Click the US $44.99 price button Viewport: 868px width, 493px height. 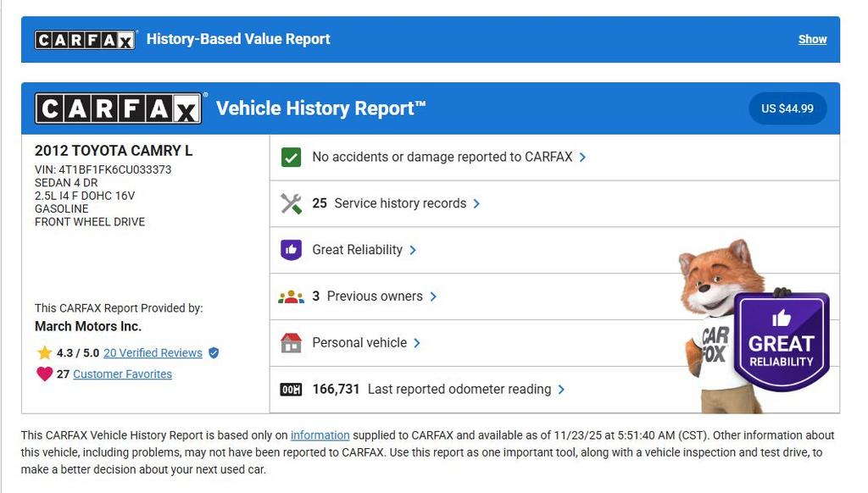pyautogui.click(x=787, y=108)
